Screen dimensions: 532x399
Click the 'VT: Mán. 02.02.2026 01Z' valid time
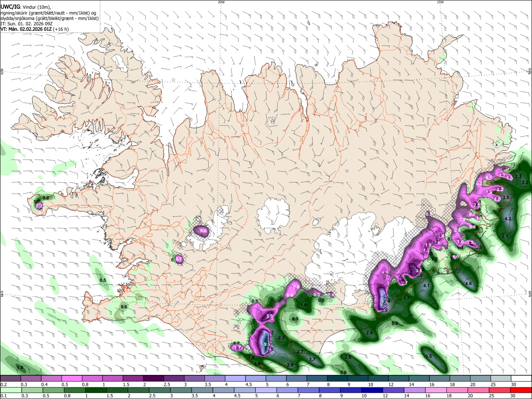pos(26,29)
